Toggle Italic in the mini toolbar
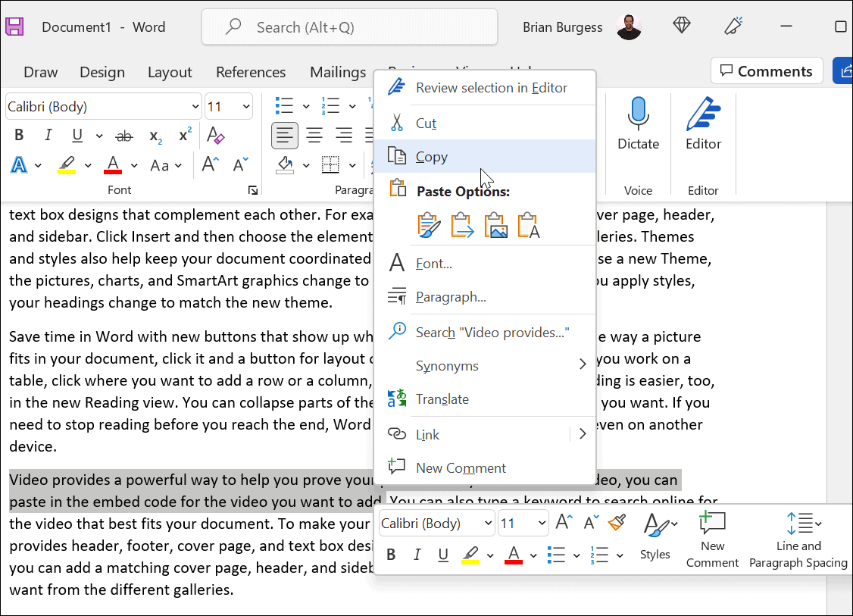Image resolution: width=853 pixels, height=616 pixels. click(x=417, y=555)
